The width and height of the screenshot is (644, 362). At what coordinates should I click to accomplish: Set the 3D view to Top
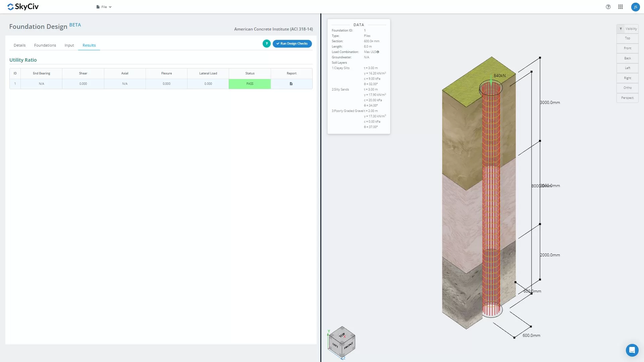627,38
